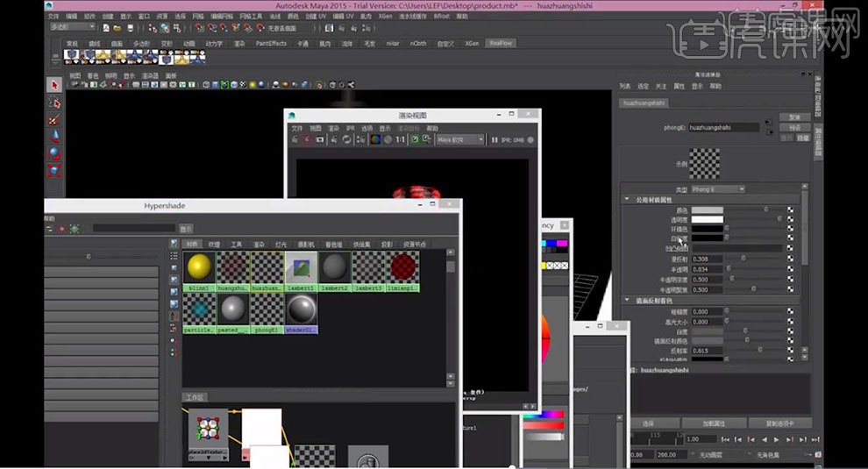Screen dimensions: 868x469
Task: Click Redo previous render in Render View
Action: (295, 139)
